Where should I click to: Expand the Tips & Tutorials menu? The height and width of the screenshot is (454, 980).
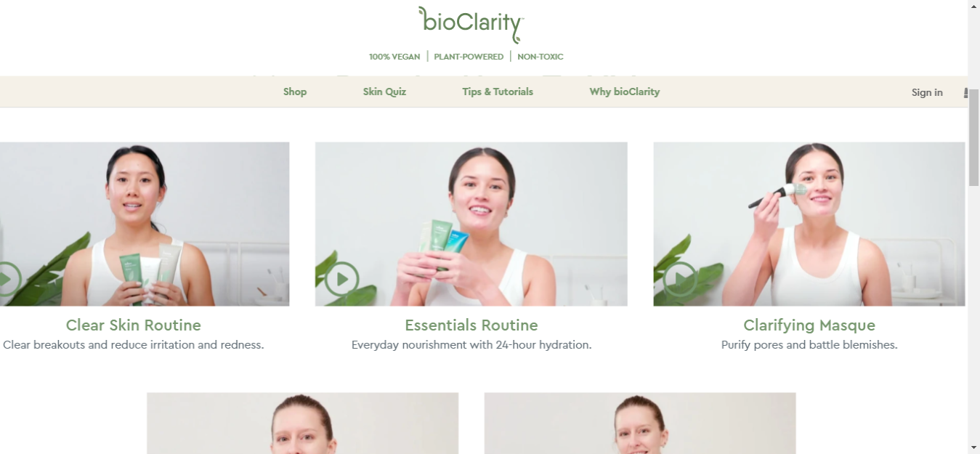[x=498, y=92]
